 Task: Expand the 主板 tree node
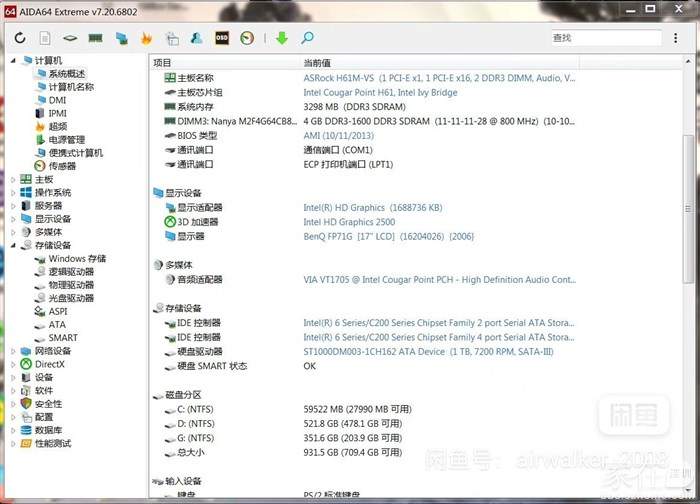[x=14, y=180]
